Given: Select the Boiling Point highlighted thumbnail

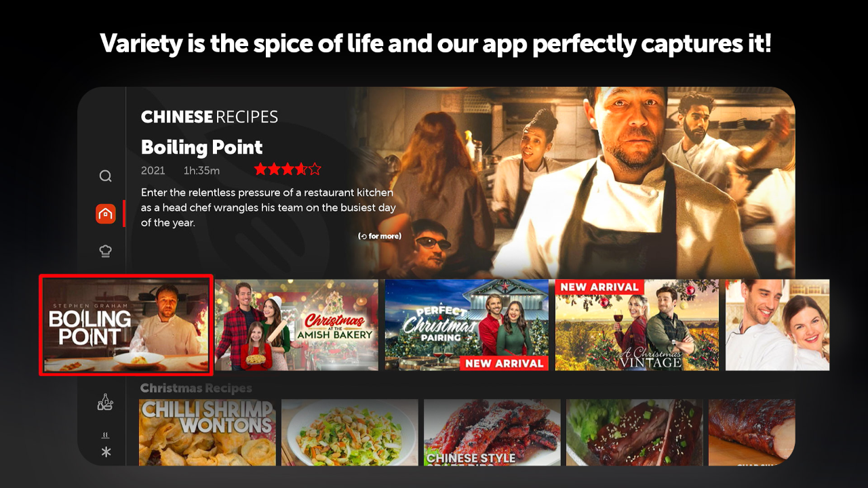Looking at the screenshot, I should pos(126,325).
